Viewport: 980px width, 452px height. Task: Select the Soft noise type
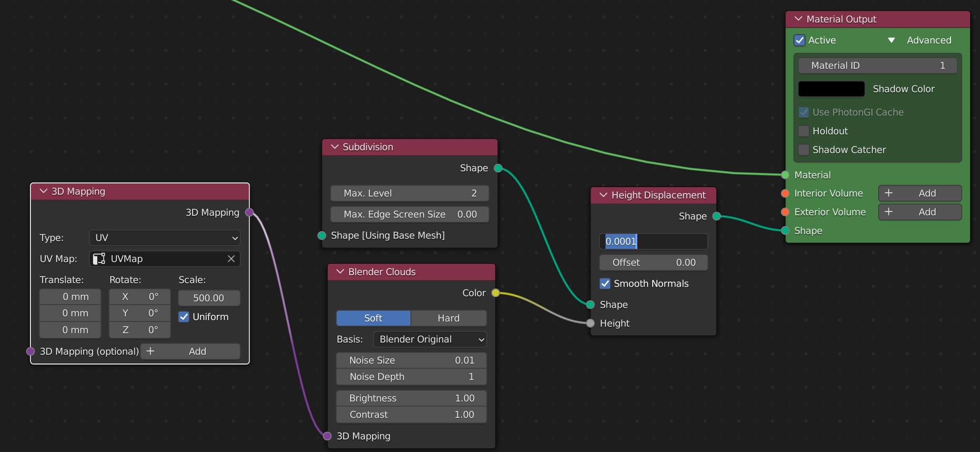tap(373, 318)
